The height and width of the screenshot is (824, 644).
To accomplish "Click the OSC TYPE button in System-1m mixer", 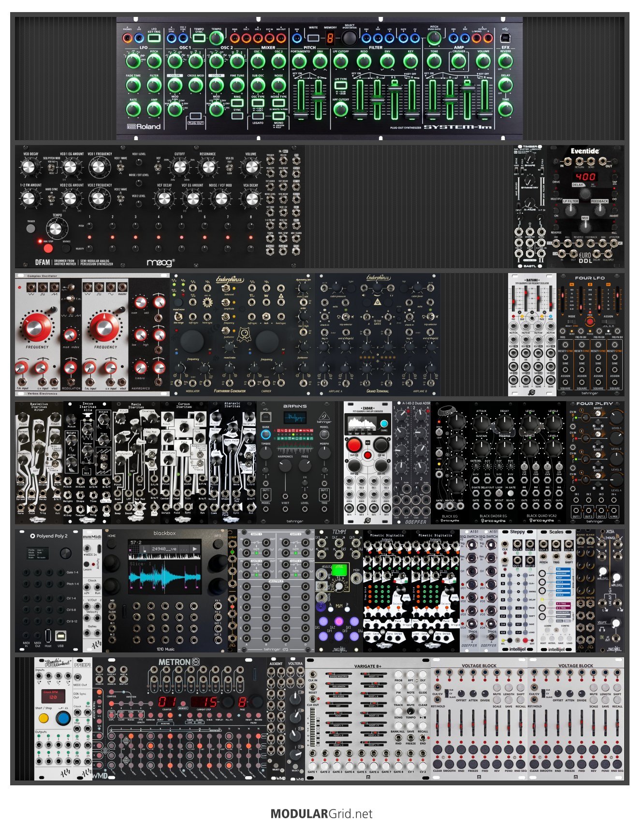I will tap(258, 102).
